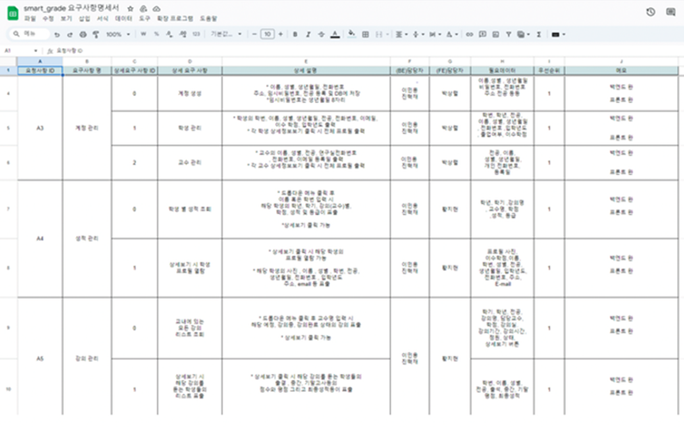Star the smart_grade document
The width and height of the screenshot is (684, 427).
coord(130,8)
